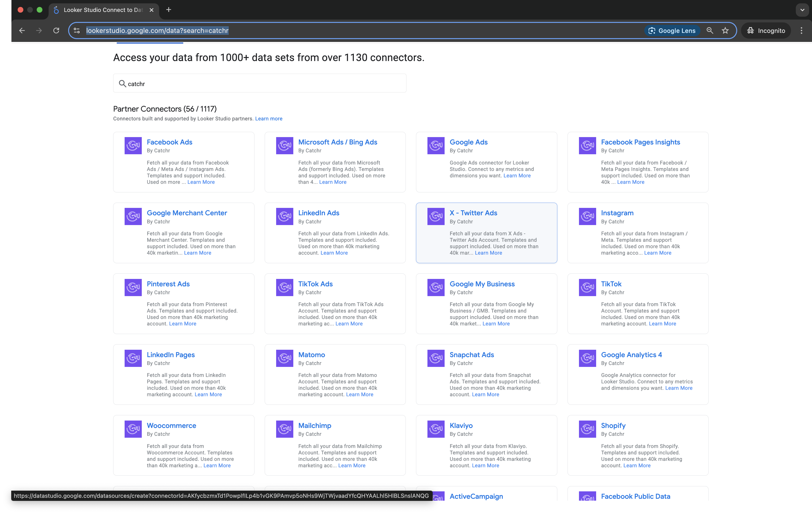Click the Catchr logo on LinkedIn Ads card

tap(284, 216)
